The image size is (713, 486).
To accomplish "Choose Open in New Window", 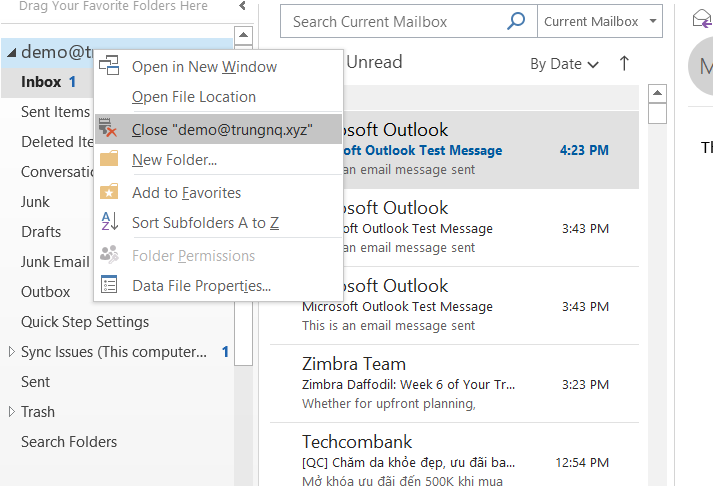I will tap(218, 66).
